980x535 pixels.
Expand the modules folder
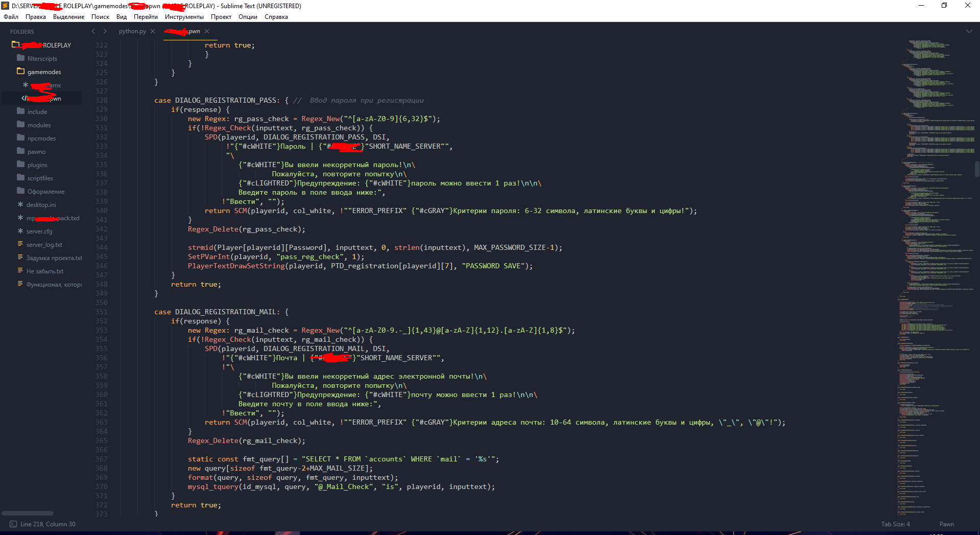click(39, 125)
